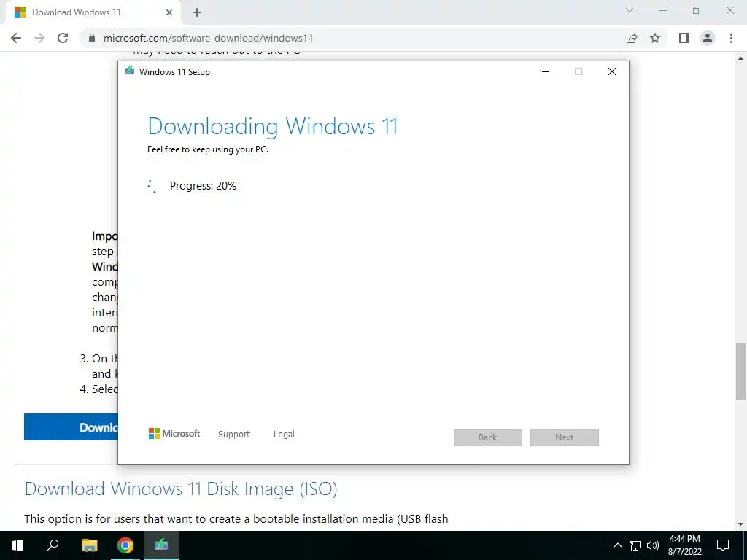Show hidden system tray icons
Viewport: 747px width, 560px height.
pos(617,545)
